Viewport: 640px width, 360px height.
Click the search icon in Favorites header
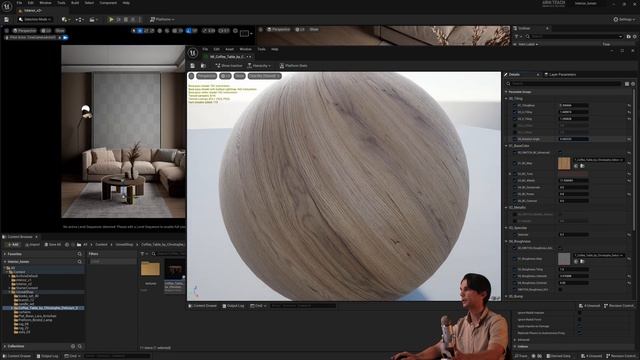[x=80, y=254]
